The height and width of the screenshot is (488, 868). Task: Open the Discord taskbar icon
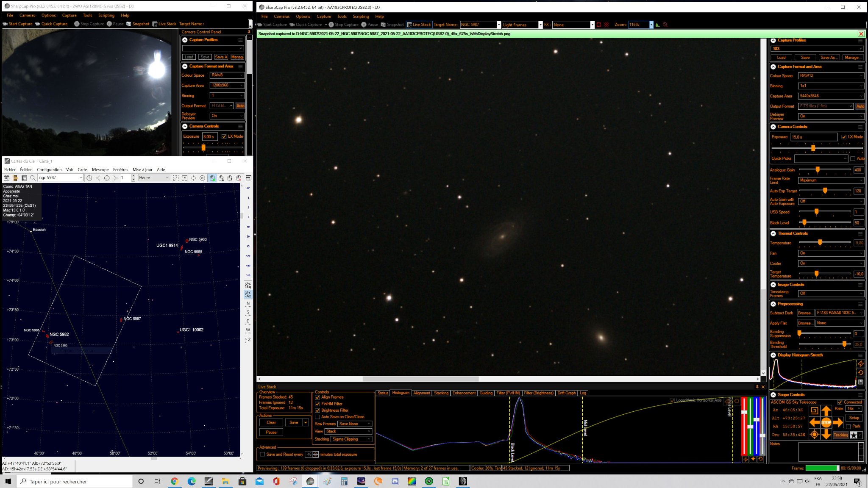pos(395,481)
